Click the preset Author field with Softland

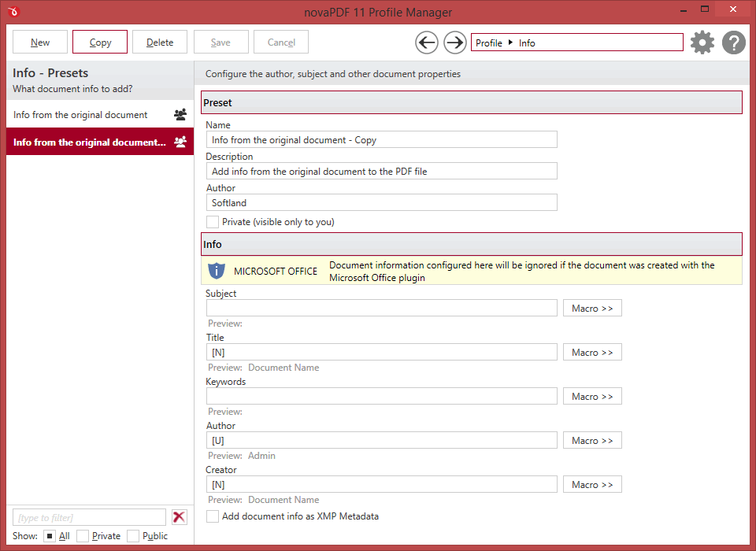[381, 202]
